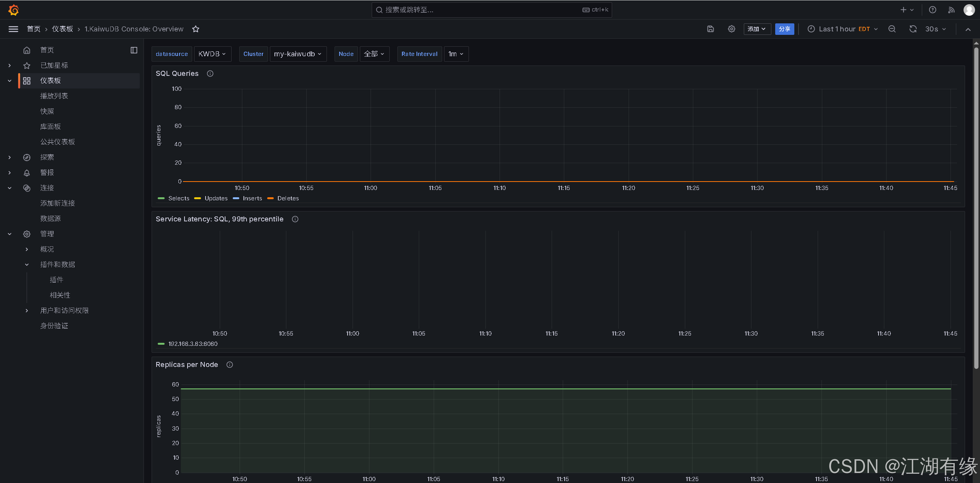Open 快照 in the sidebar
Viewport: 980px width, 483px height.
coord(47,111)
